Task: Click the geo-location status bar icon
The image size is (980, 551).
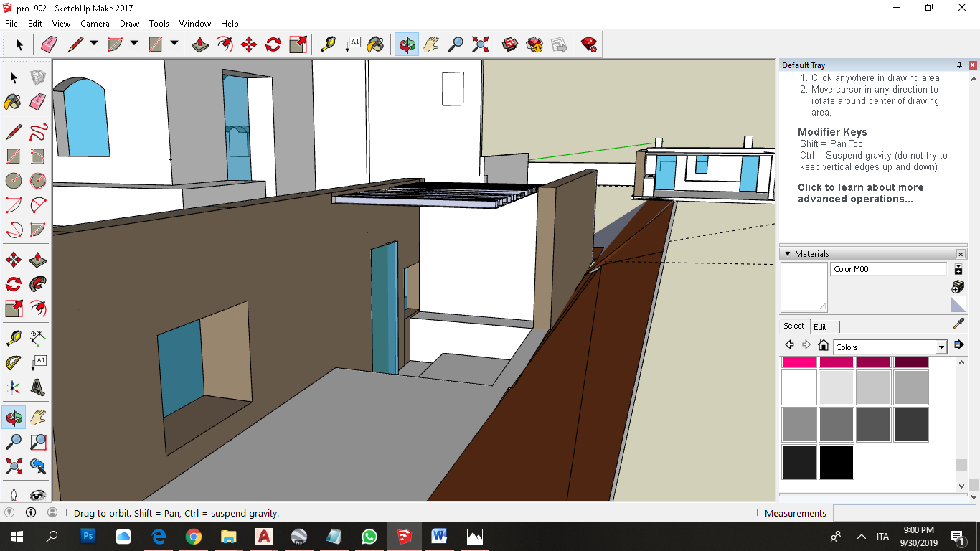Action: 9,512
